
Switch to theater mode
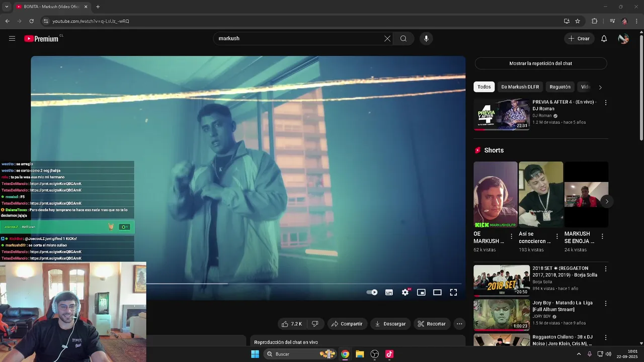pos(437,292)
